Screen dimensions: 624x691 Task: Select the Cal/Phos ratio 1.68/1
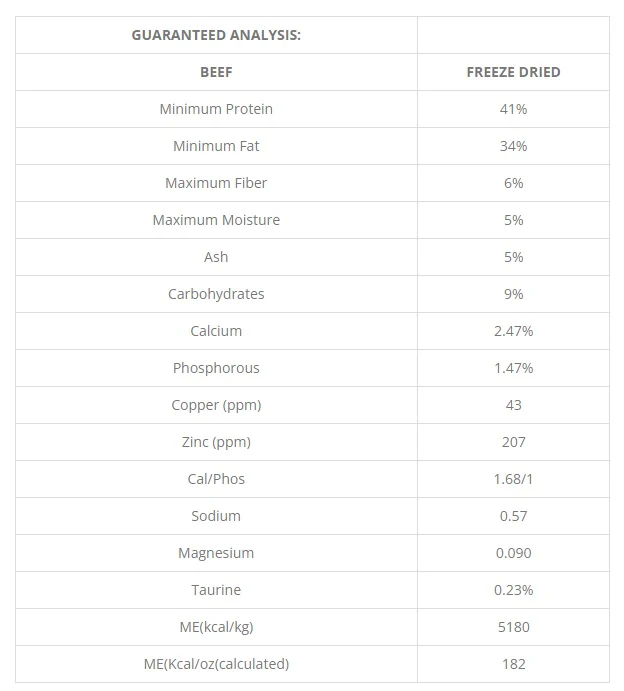[513, 479]
